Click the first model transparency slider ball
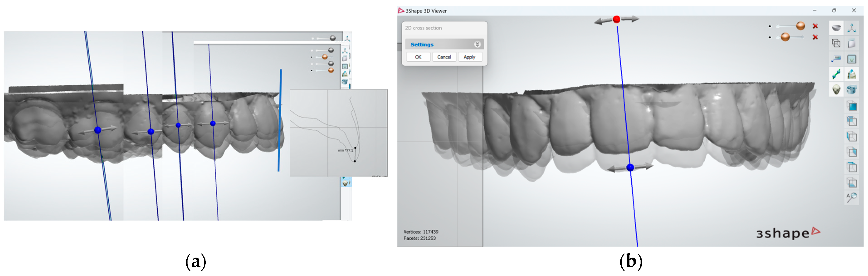The height and width of the screenshot is (276, 868). (801, 26)
